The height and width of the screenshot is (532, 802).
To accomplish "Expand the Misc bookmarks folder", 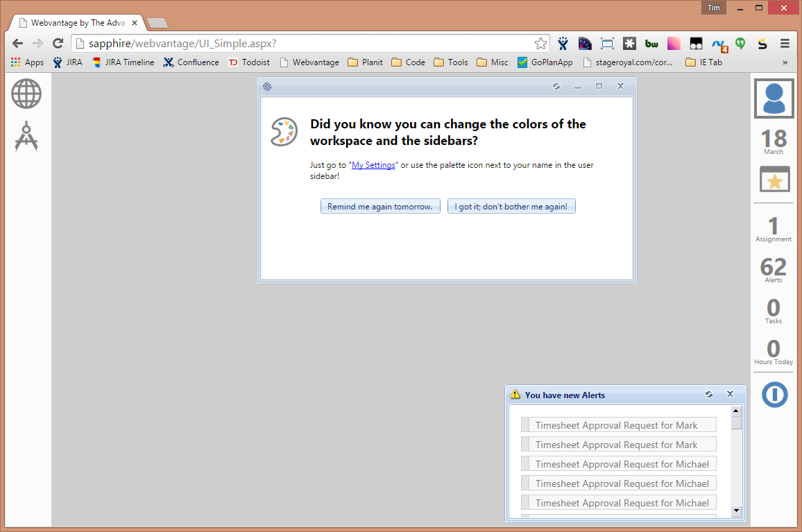I will point(493,62).
